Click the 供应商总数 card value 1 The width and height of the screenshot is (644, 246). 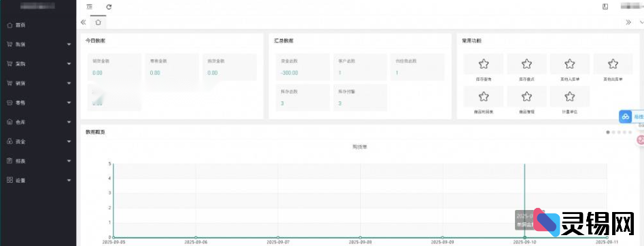(397, 73)
